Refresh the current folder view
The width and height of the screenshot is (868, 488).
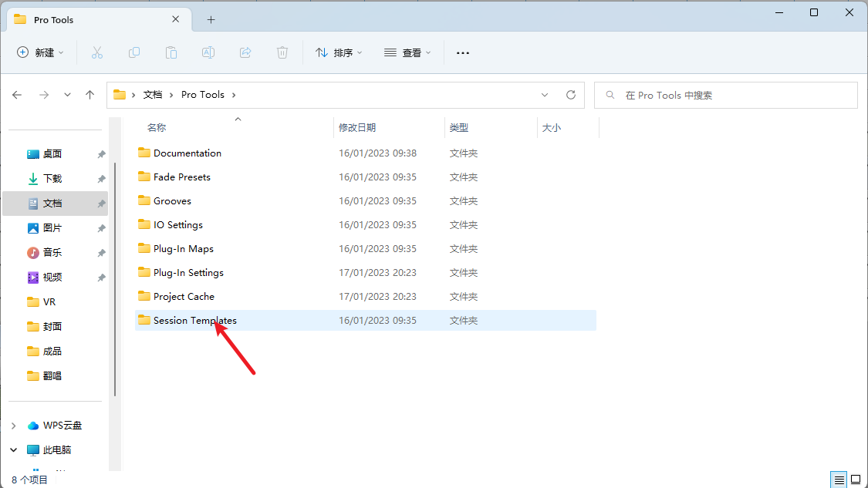point(571,95)
